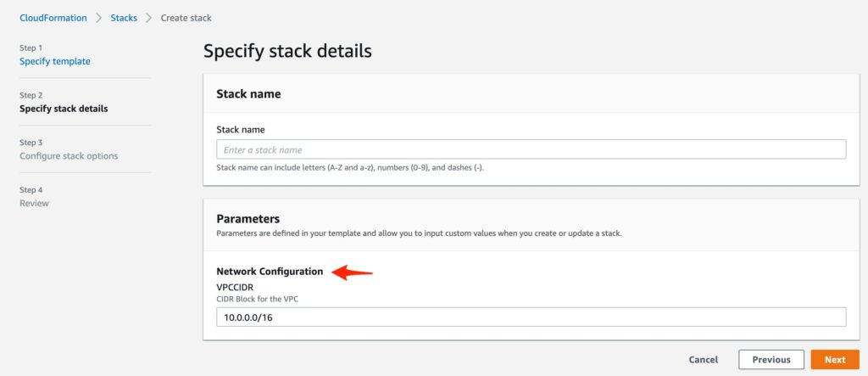Cancel the stack creation

tap(703, 359)
